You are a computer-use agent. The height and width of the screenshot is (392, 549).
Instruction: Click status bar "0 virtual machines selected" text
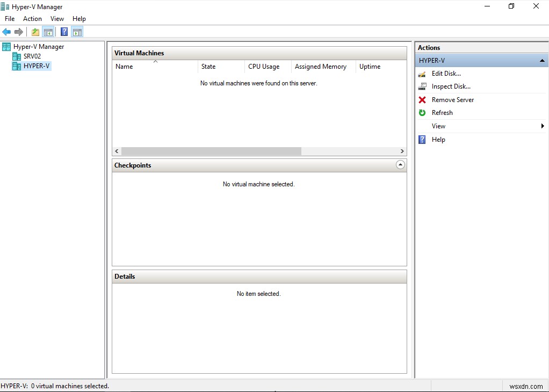(70, 386)
